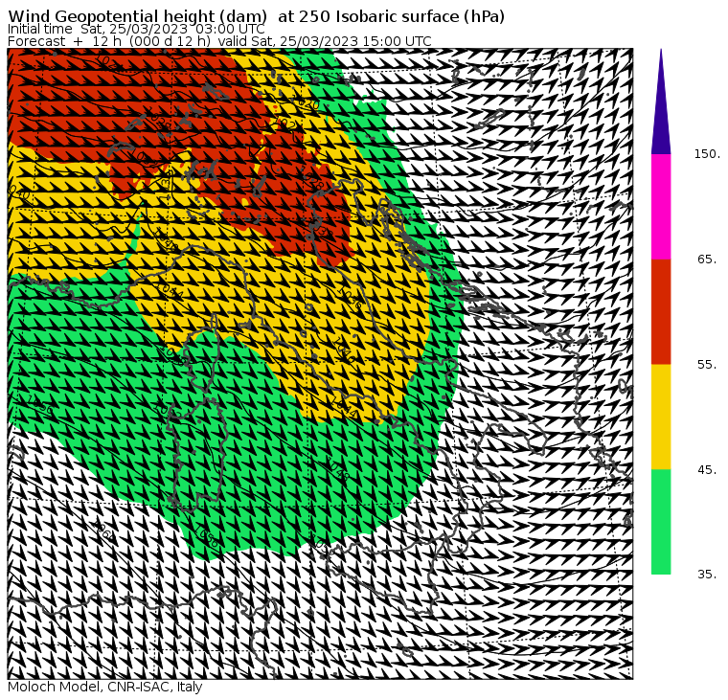Click the legend value "65."

point(707,260)
